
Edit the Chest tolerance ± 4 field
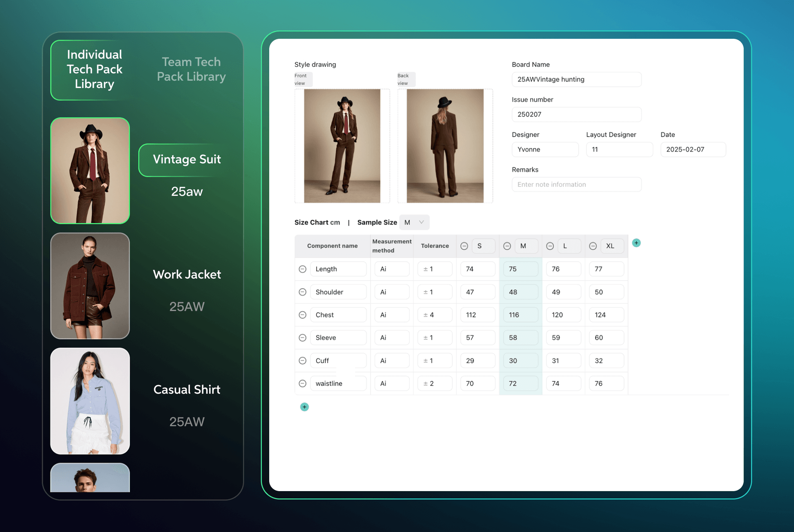[435, 315]
